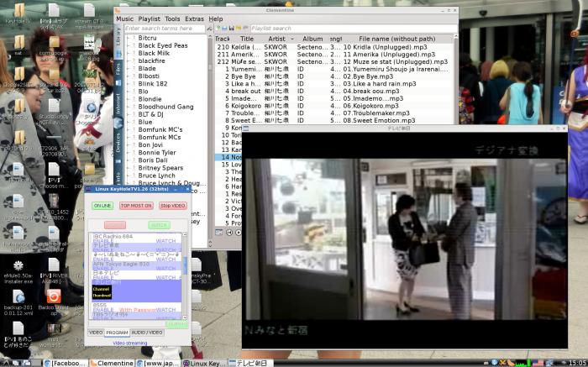Screen dimensions: 588x367
Task: Select the 08.Sweet Emotion.mp3 playlist row
Action: point(333,120)
